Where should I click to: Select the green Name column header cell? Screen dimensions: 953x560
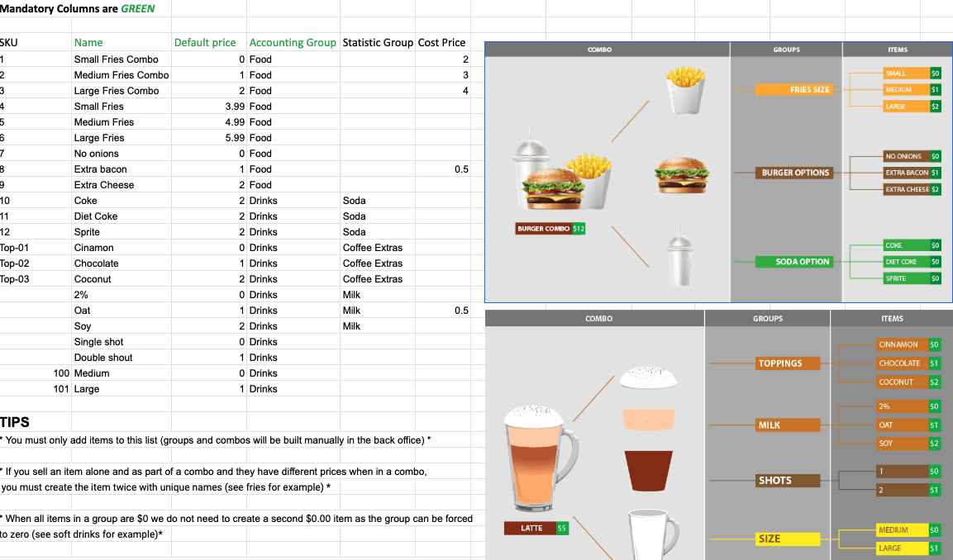[x=88, y=43]
